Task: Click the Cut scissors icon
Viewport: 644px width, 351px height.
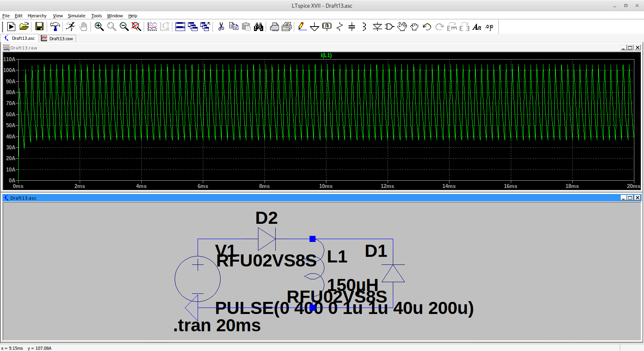Action: [x=221, y=27]
